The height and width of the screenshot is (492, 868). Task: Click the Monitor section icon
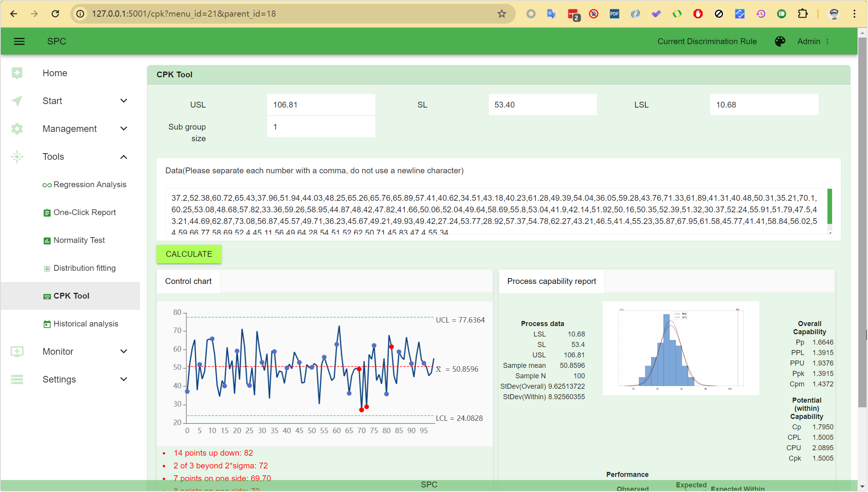17,351
